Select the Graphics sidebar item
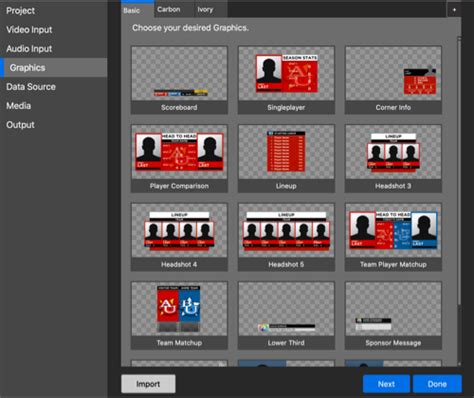The width and height of the screenshot is (474, 398). 54,68
